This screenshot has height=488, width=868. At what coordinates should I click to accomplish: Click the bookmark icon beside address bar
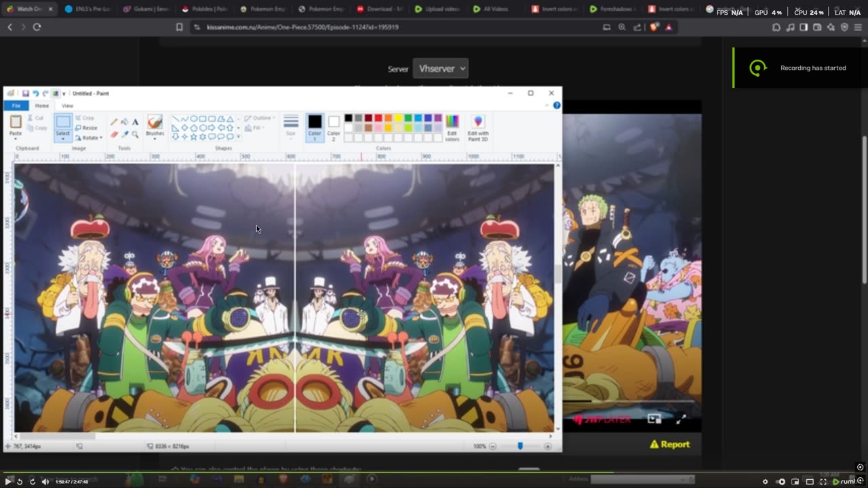click(x=179, y=27)
